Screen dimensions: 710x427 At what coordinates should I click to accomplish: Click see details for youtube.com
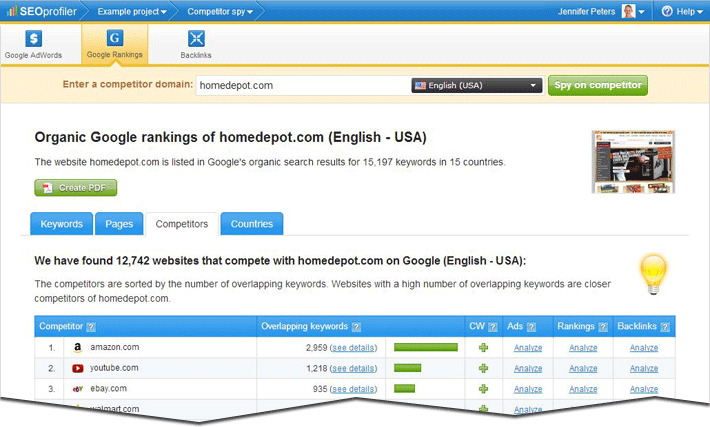pyautogui.click(x=353, y=369)
